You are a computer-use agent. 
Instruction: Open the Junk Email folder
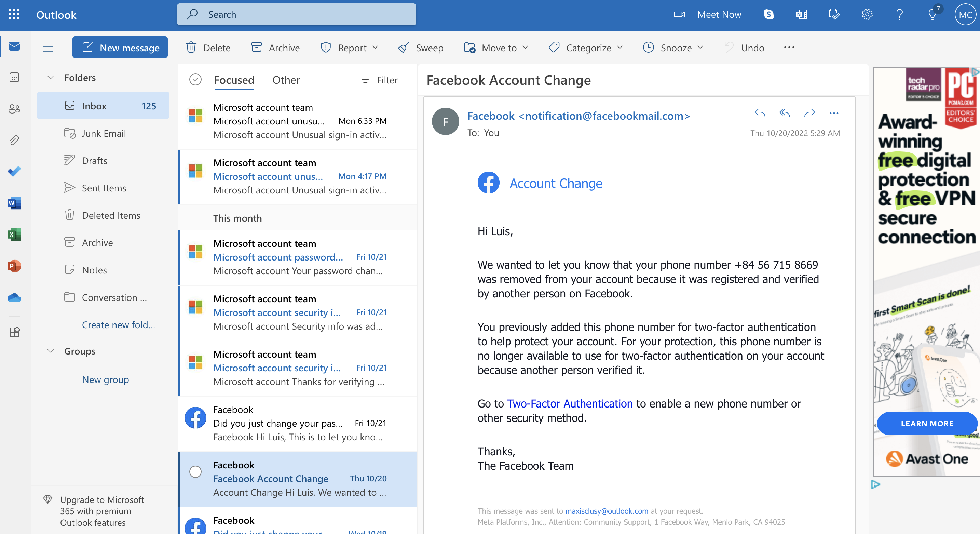(x=103, y=133)
